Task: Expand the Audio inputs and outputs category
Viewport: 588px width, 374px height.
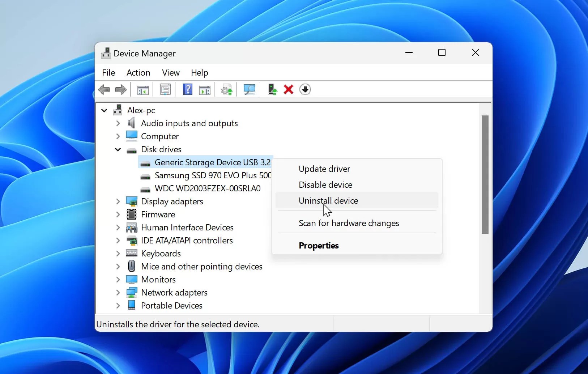Action: click(x=117, y=123)
